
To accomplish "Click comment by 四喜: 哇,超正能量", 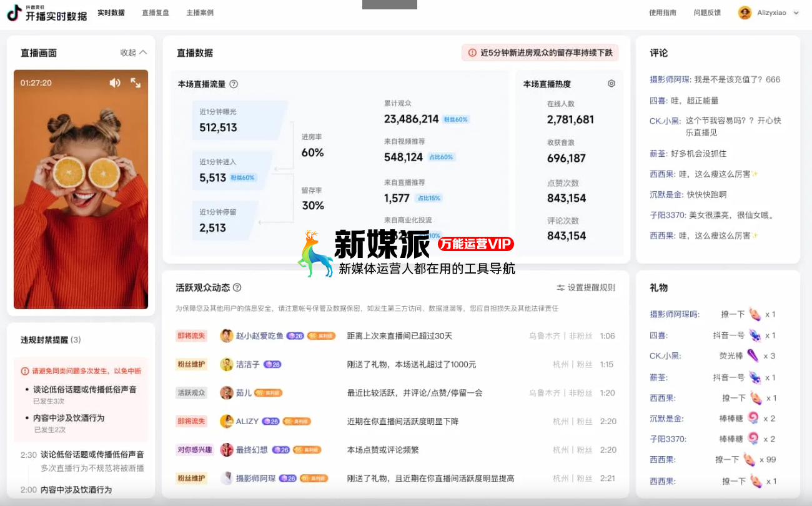I will coord(684,100).
